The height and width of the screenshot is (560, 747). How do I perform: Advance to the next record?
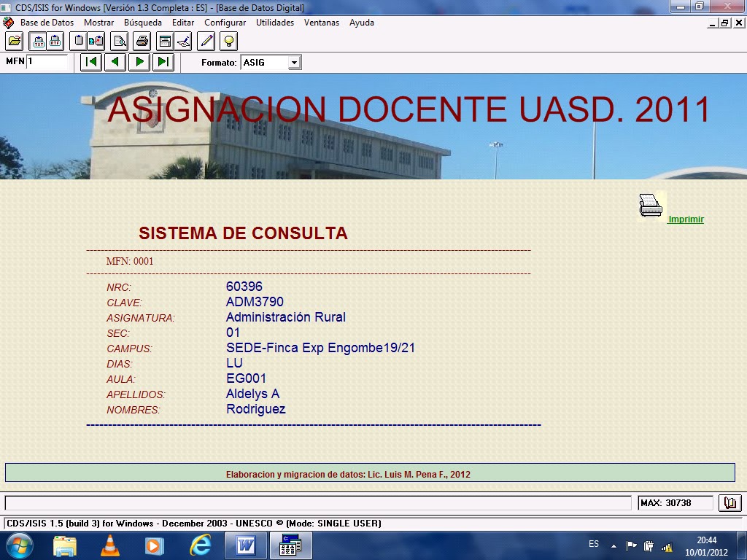pos(139,62)
